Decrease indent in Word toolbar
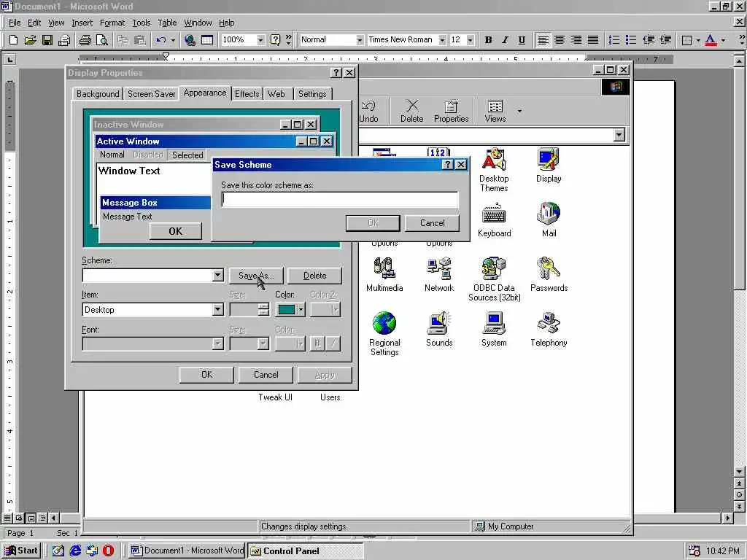This screenshot has width=747, height=560. (x=648, y=40)
